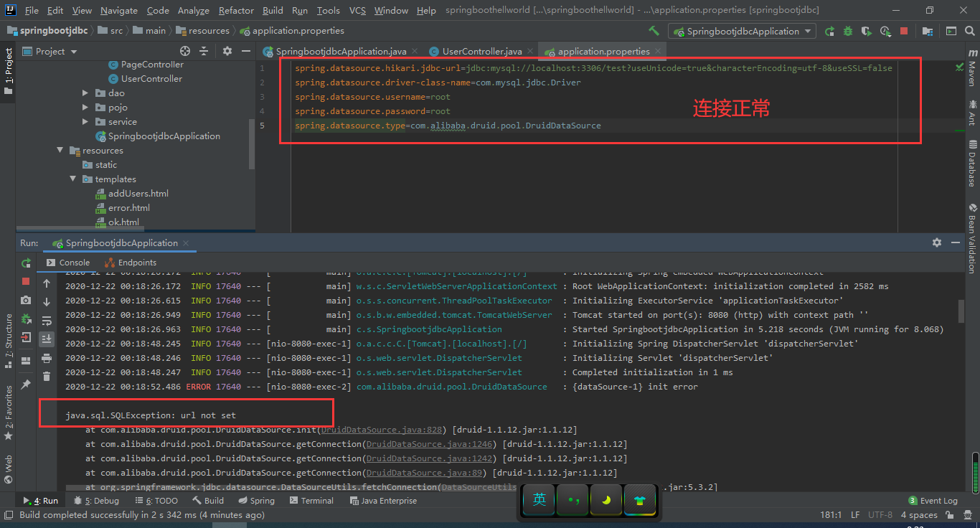This screenshot has height=528, width=980.
Task: Toggle the Favorites tool window
Action: coord(9,412)
